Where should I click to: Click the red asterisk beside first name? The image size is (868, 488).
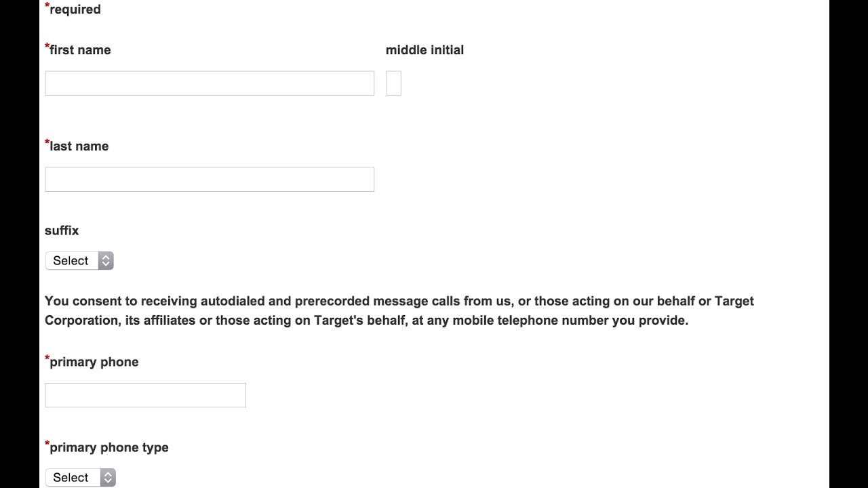click(47, 47)
